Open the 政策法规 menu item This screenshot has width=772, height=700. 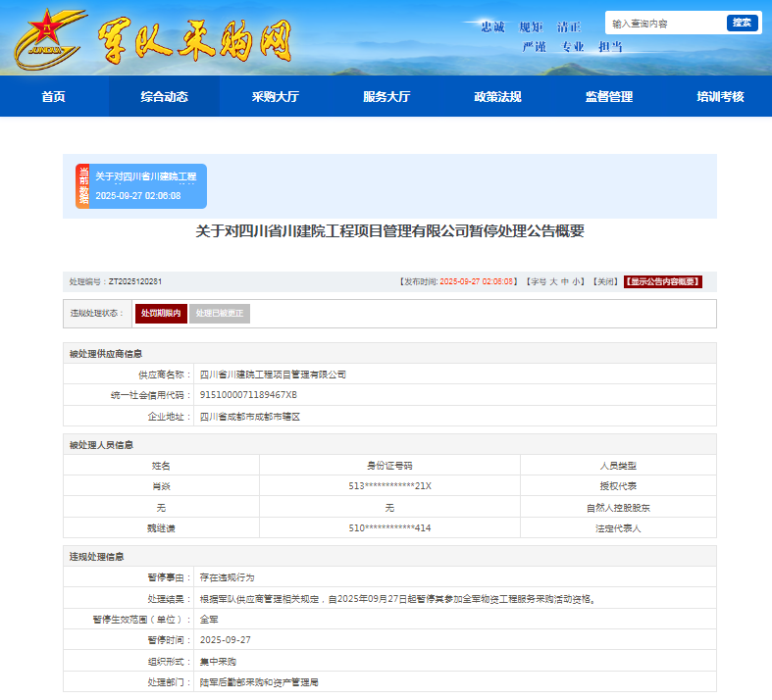pos(497,97)
